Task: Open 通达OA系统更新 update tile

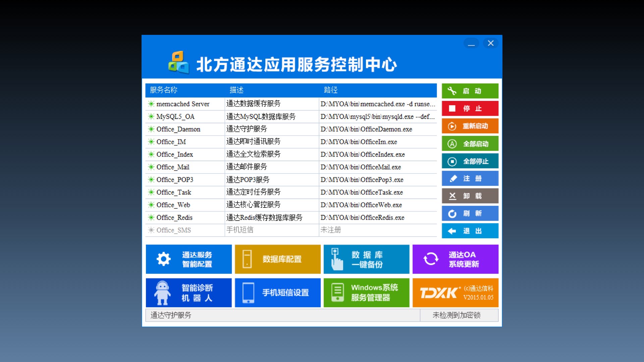Action: (455, 259)
